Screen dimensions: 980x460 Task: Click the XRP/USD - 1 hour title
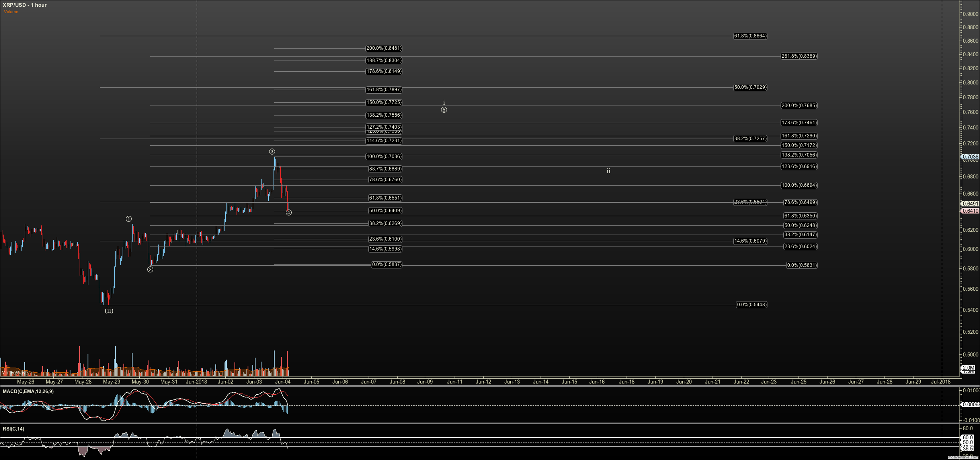tap(25, 5)
